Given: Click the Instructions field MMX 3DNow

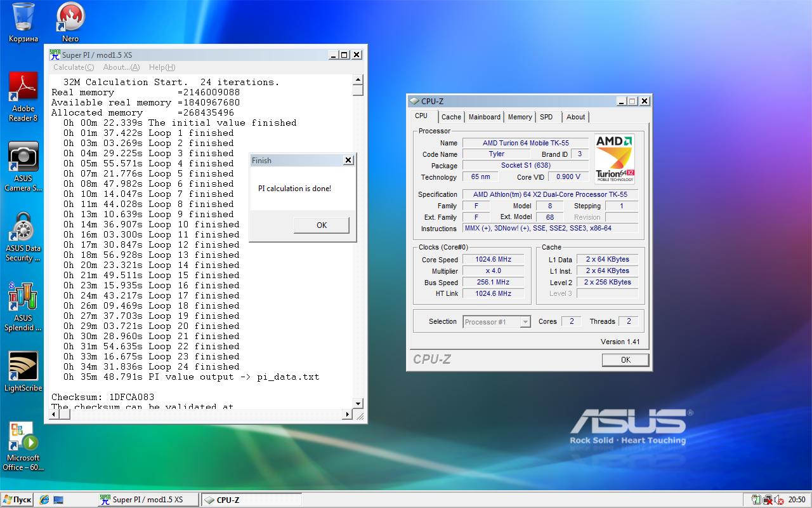Looking at the screenshot, I should click(550, 228).
